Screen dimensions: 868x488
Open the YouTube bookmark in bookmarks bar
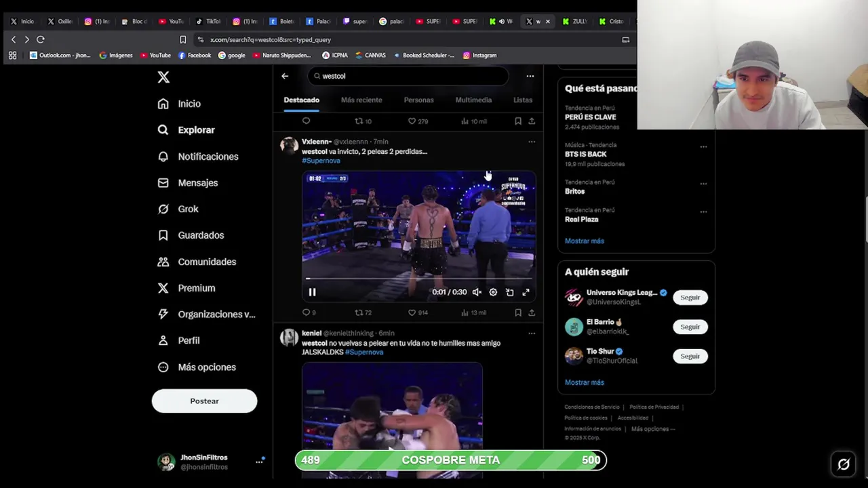(155, 56)
